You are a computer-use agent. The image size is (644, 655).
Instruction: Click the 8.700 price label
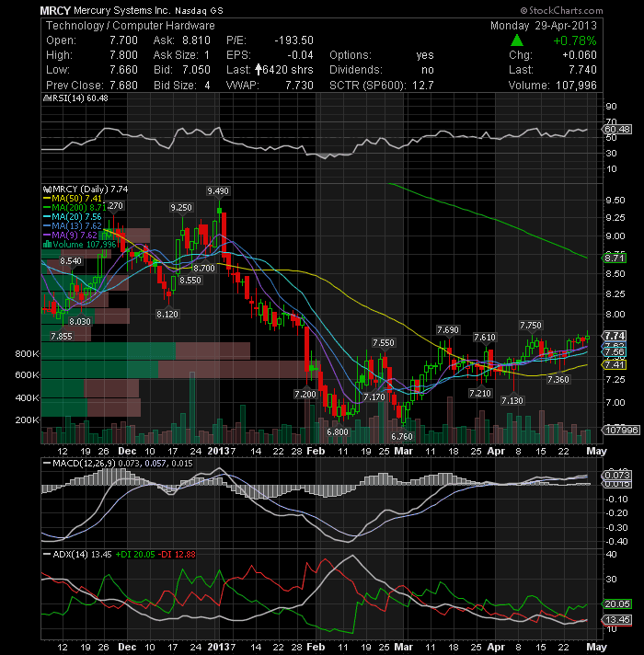[204, 269]
